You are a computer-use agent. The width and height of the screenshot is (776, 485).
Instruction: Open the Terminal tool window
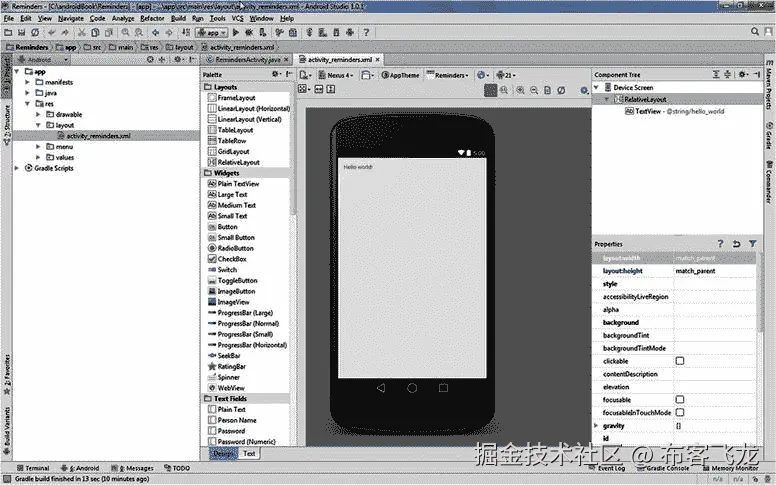33,468
